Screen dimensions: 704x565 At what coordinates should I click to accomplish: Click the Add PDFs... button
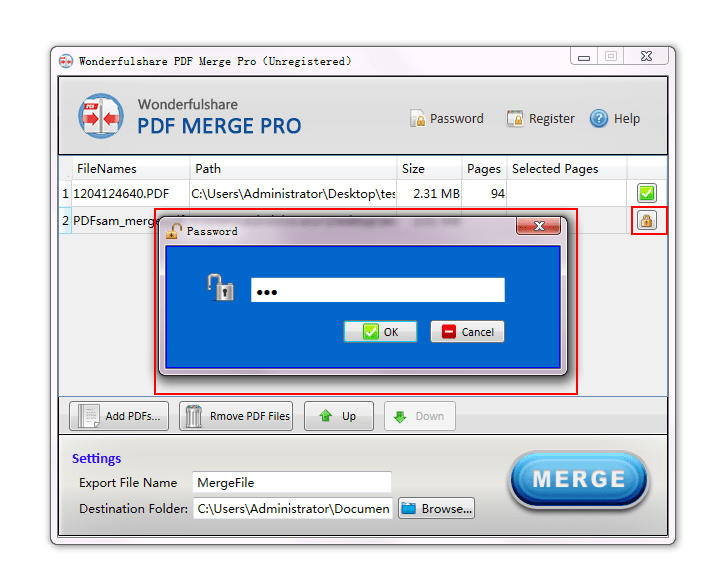pyautogui.click(x=119, y=416)
